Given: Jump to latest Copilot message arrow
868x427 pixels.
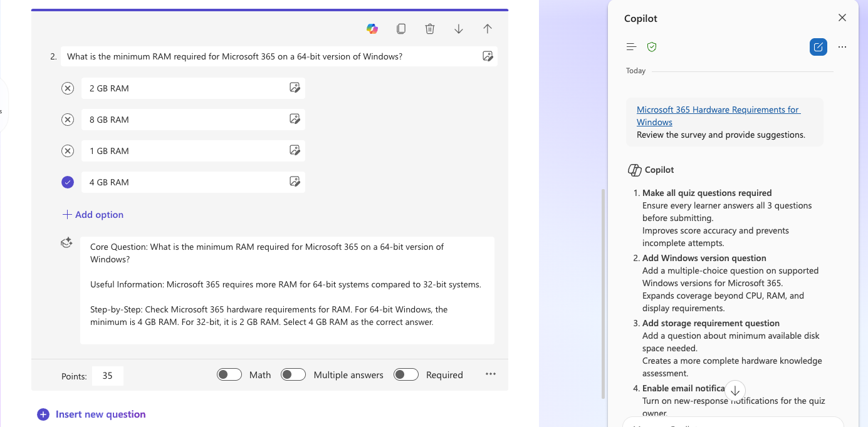Looking at the screenshot, I should coord(735,391).
